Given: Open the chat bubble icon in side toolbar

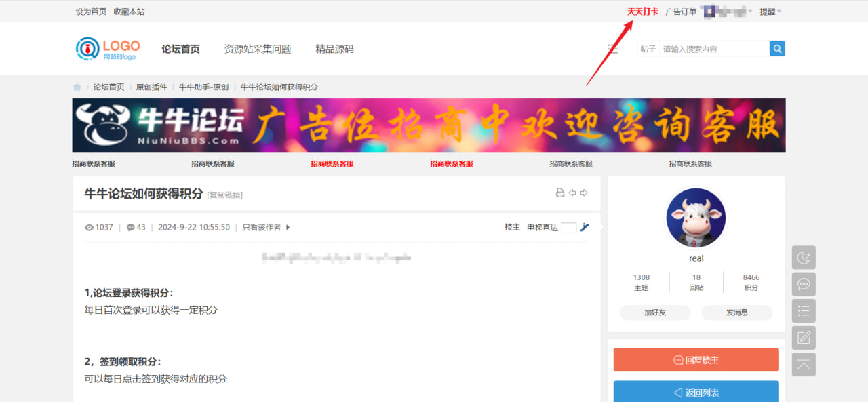Looking at the screenshot, I should (x=804, y=284).
